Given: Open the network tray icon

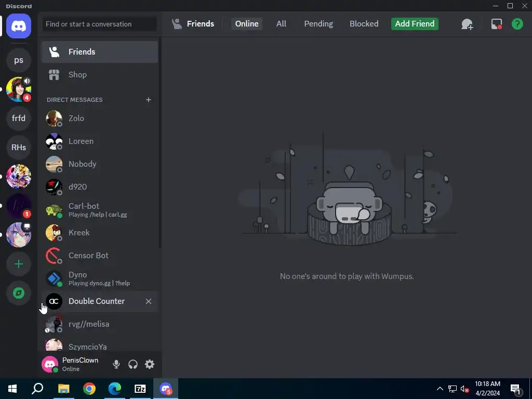Looking at the screenshot, I should [x=453, y=389].
